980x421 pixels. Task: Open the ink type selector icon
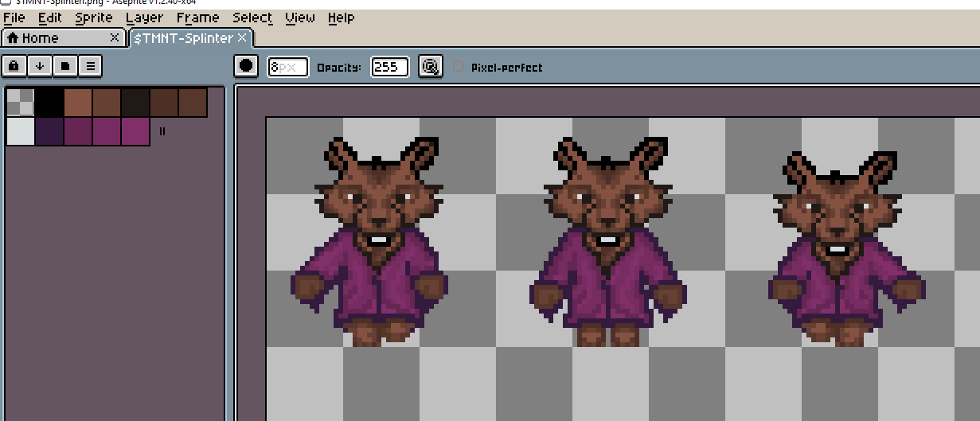click(x=431, y=67)
